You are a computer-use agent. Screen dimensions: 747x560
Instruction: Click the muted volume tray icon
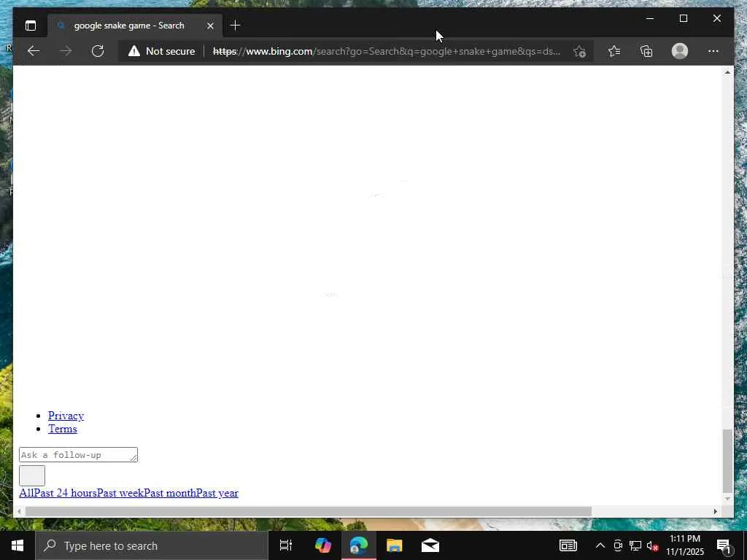[x=652, y=545]
